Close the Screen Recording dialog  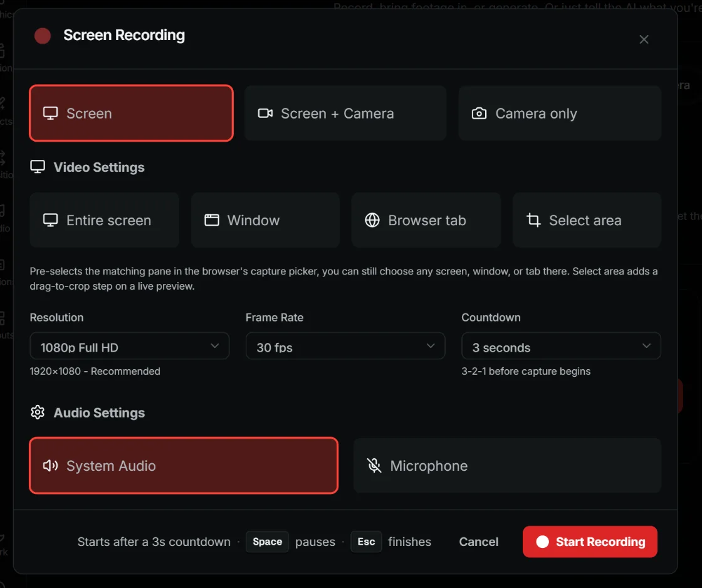(644, 39)
